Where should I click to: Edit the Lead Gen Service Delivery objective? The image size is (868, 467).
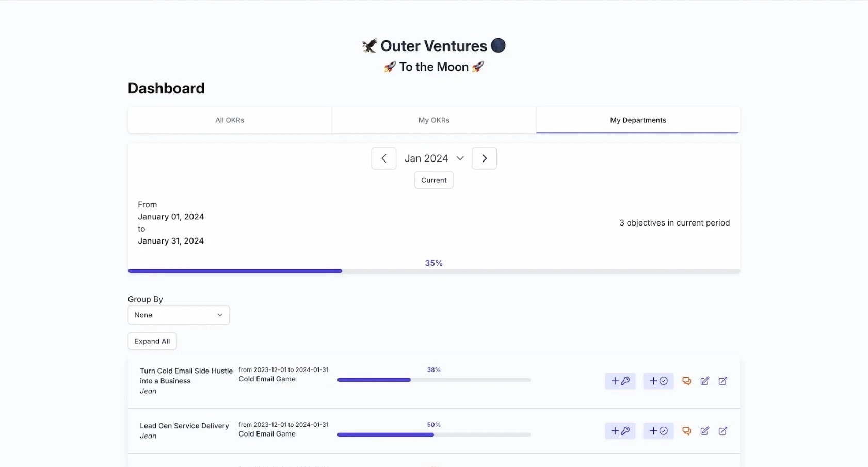(x=704, y=431)
